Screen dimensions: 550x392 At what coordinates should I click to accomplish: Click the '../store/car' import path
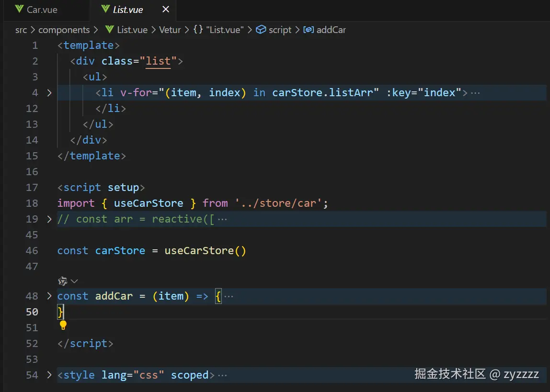(x=278, y=203)
